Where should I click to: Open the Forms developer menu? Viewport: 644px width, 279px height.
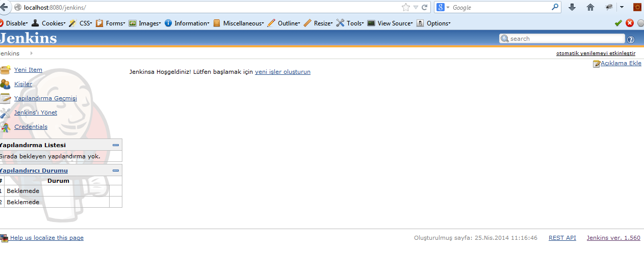[x=111, y=23]
